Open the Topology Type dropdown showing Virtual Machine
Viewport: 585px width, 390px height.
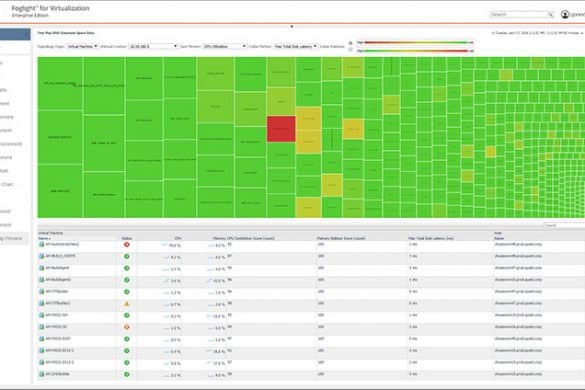click(82, 46)
